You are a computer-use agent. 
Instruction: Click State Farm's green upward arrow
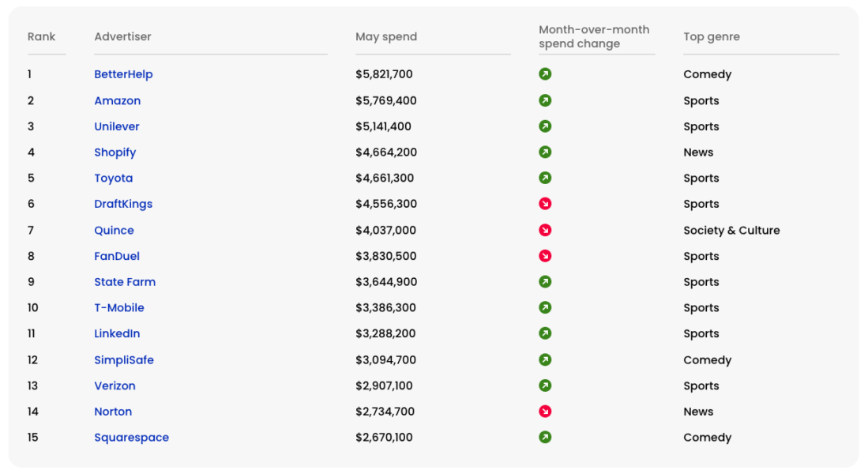pos(545,282)
